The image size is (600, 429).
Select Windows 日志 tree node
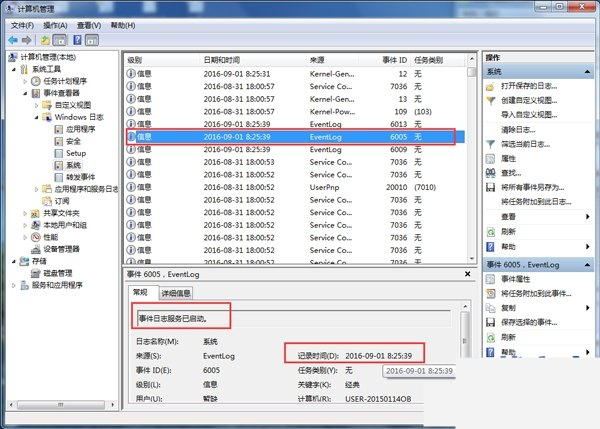pos(79,117)
